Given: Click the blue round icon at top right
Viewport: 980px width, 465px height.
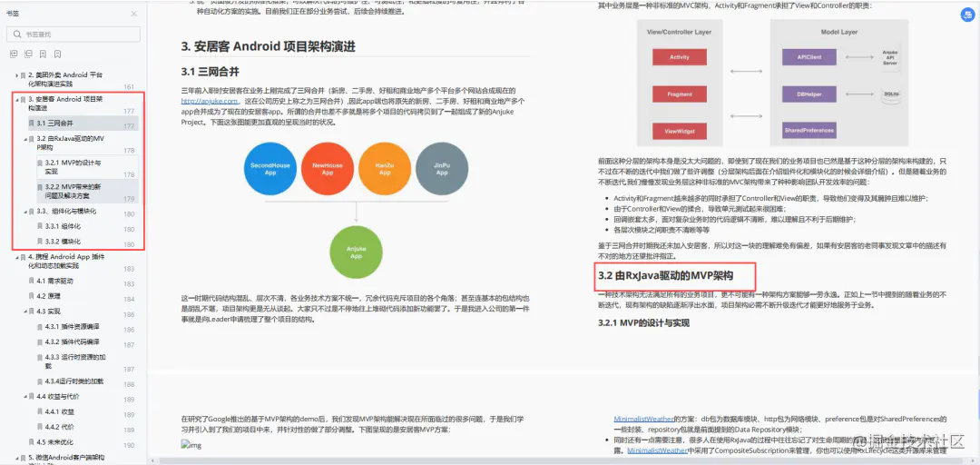Looking at the screenshot, I should click(x=966, y=16).
